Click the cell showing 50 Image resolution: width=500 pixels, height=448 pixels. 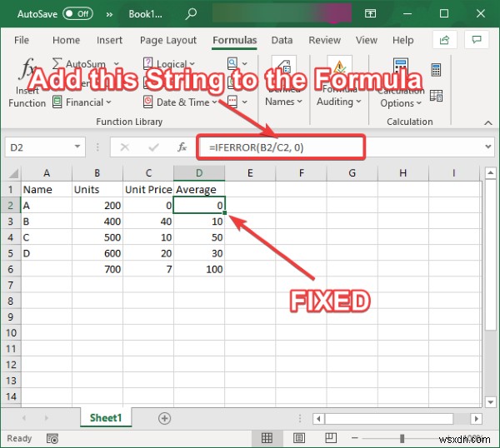(199, 237)
